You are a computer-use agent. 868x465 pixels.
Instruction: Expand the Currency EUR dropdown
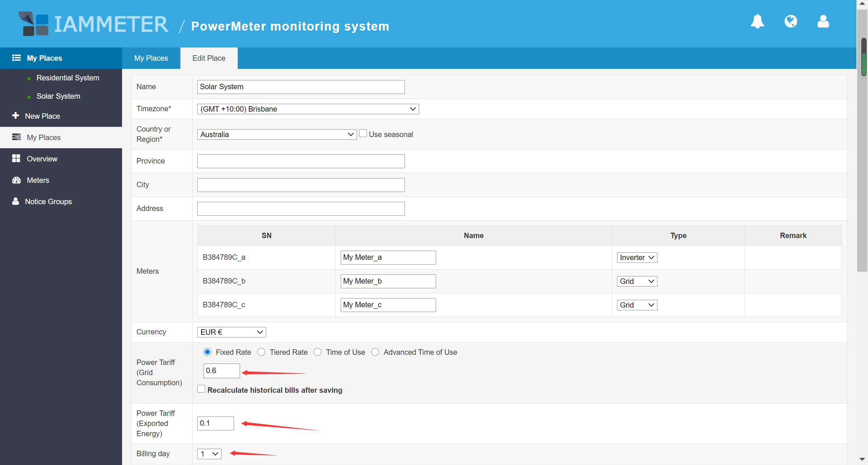click(x=232, y=332)
